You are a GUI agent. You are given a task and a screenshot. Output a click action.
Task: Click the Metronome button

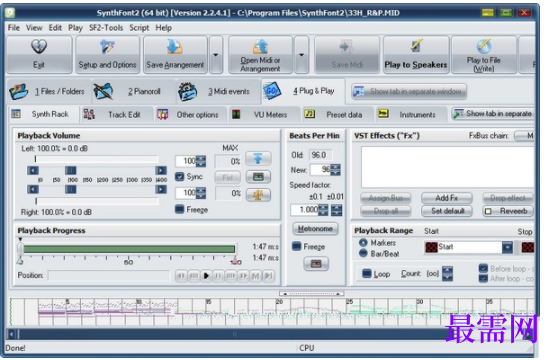(315, 229)
